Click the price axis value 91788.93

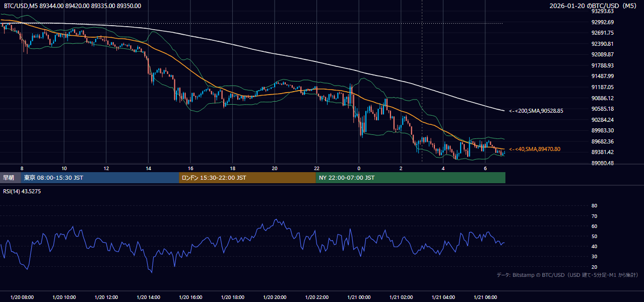click(x=603, y=65)
